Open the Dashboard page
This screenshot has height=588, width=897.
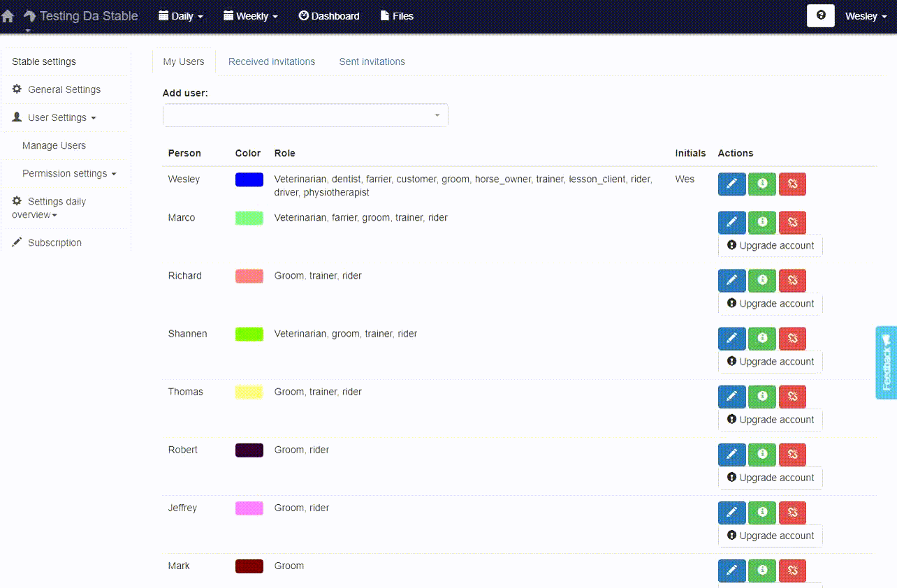(x=329, y=16)
